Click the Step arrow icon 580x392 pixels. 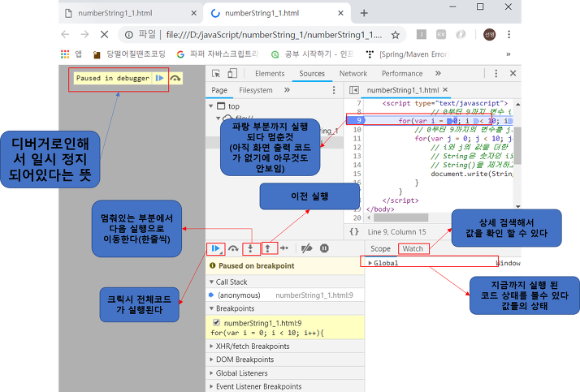284,248
